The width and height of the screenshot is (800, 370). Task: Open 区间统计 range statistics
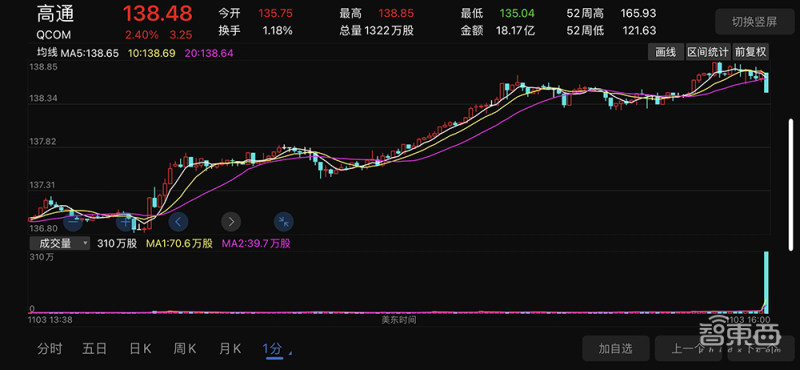(x=707, y=52)
